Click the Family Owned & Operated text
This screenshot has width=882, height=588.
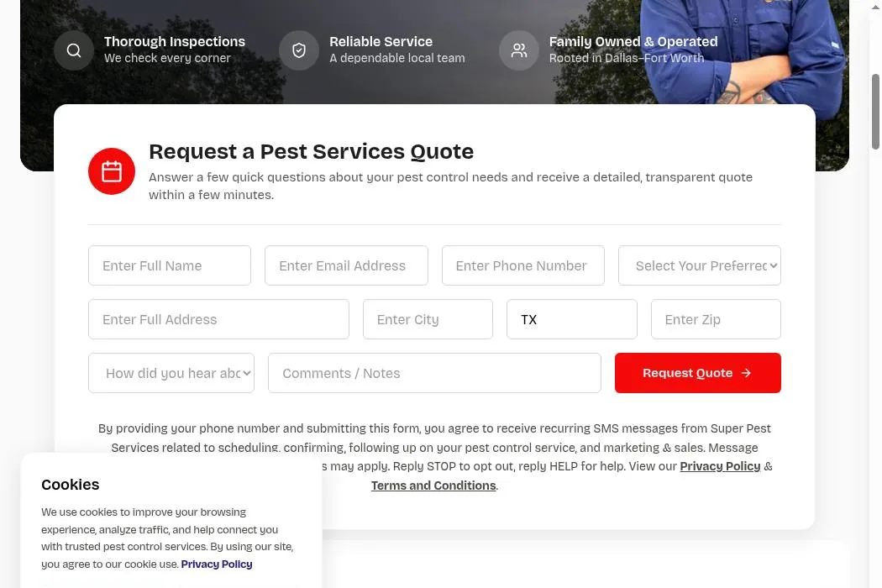[x=633, y=42]
